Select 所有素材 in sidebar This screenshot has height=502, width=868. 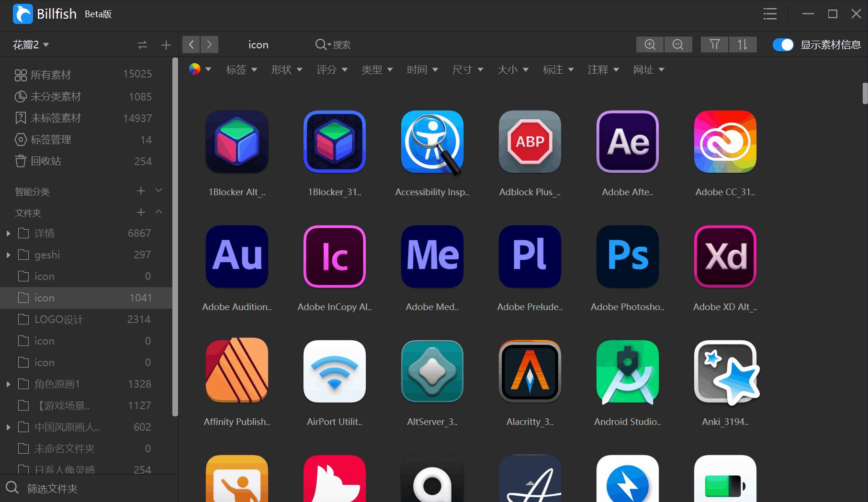point(83,75)
